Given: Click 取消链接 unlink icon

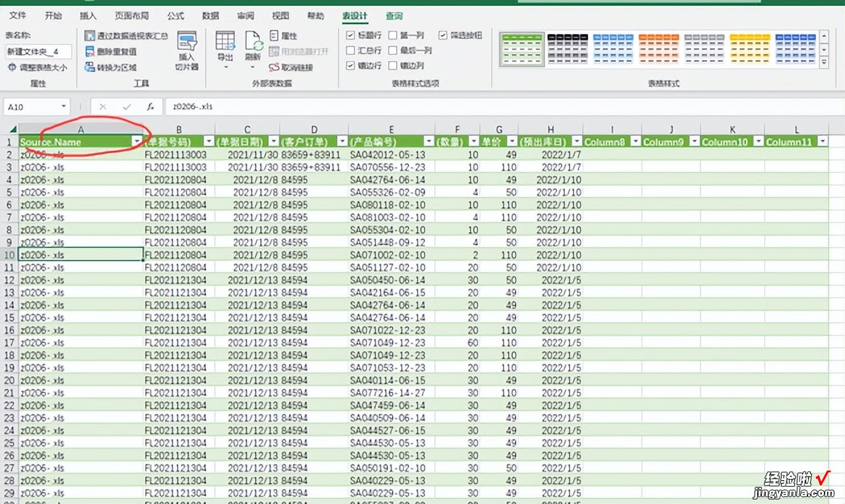Looking at the screenshot, I should 275,67.
